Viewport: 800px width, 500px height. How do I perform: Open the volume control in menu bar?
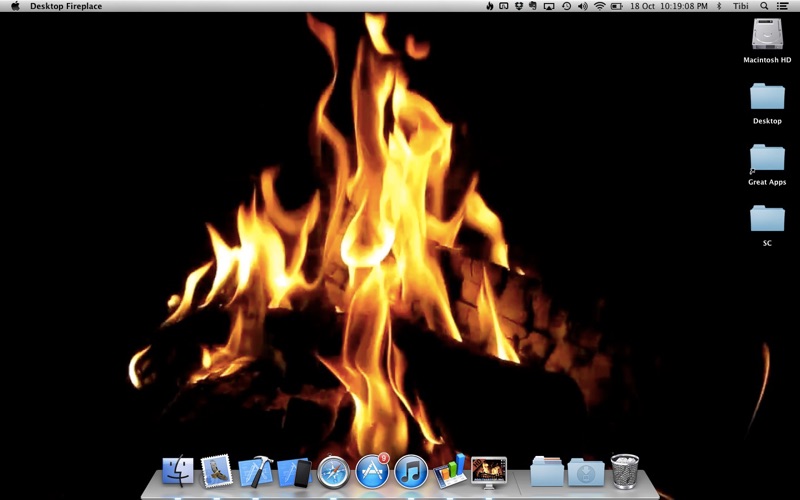click(x=583, y=6)
